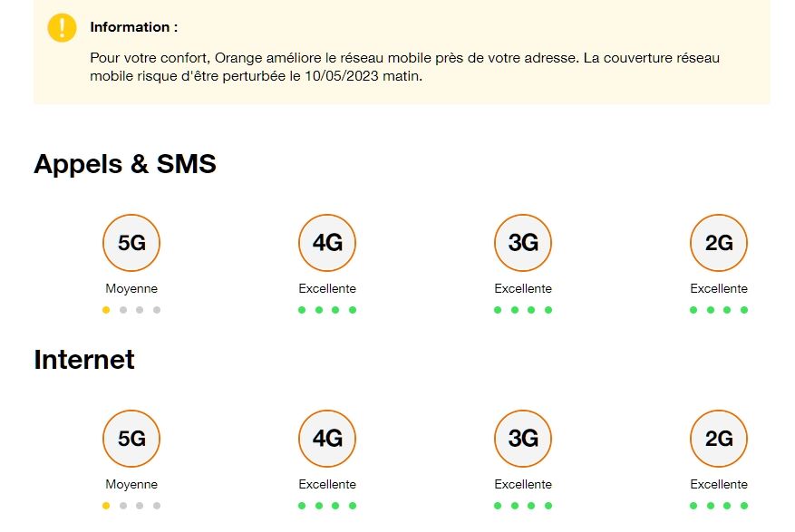Click the 2G icon in the Internet section
795x532 pixels.
tap(718, 439)
